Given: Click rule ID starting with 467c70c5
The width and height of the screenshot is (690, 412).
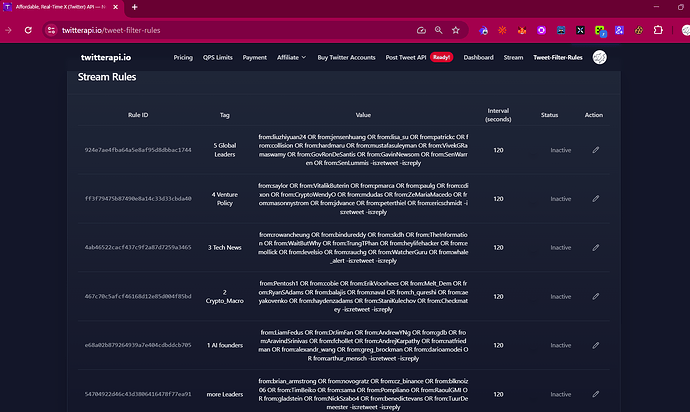Looking at the screenshot, I should (x=138, y=297).
